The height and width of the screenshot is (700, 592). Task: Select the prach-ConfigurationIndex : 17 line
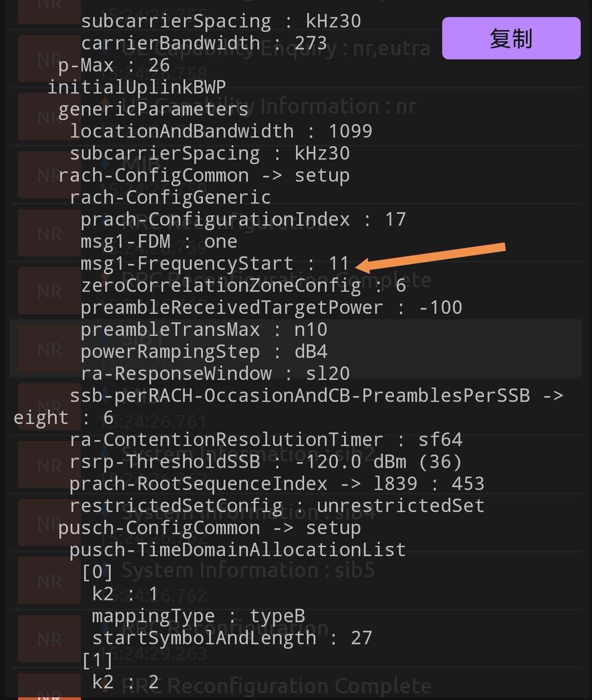click(243, 220)
